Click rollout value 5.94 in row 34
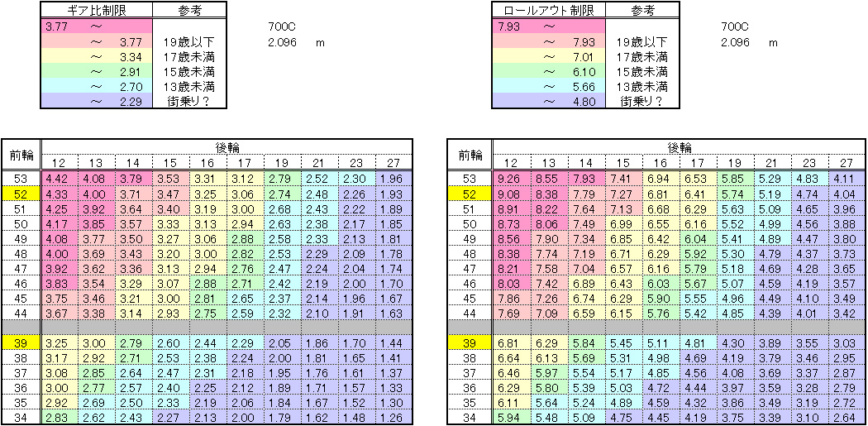Screen dimensions: 868x426 click(x=512, y=417)
